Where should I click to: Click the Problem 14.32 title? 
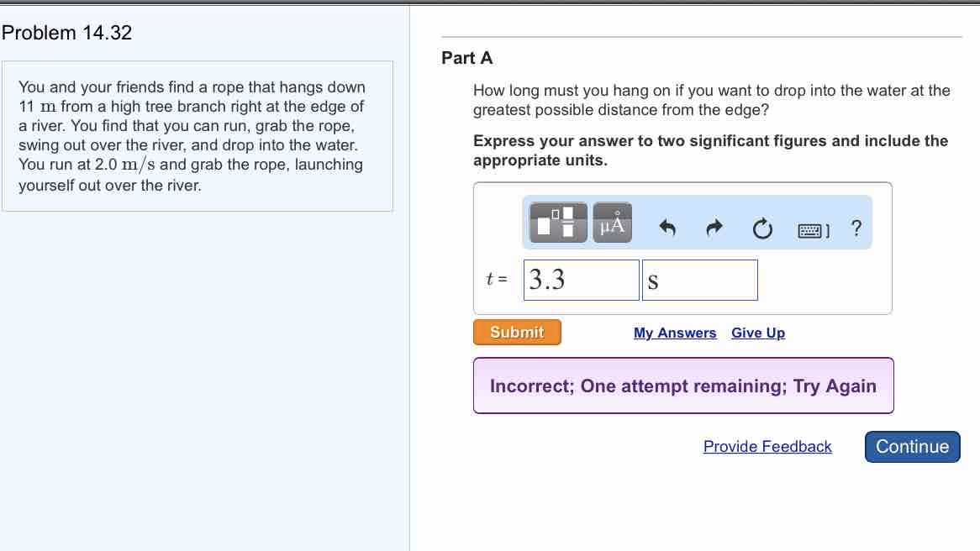(x=67, y=33)
